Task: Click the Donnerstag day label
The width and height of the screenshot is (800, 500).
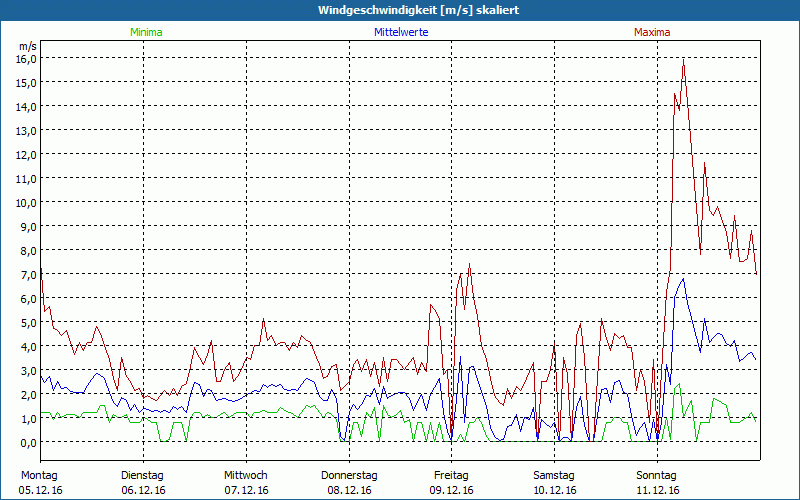Action: 349,476
